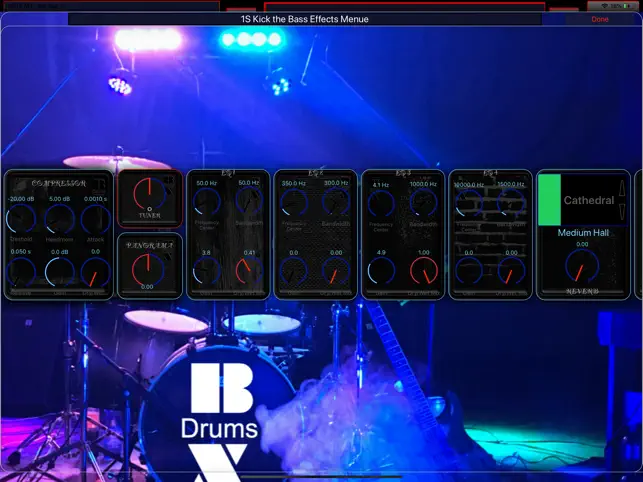
Task: Click the Panorama title label
Action: tap(149, 245)
